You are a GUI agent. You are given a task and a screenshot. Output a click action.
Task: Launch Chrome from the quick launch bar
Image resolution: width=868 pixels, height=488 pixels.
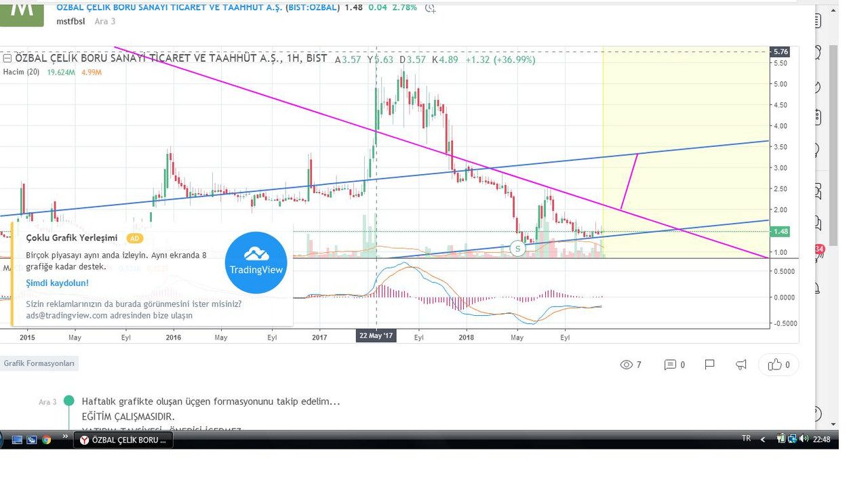pos(46,440)
